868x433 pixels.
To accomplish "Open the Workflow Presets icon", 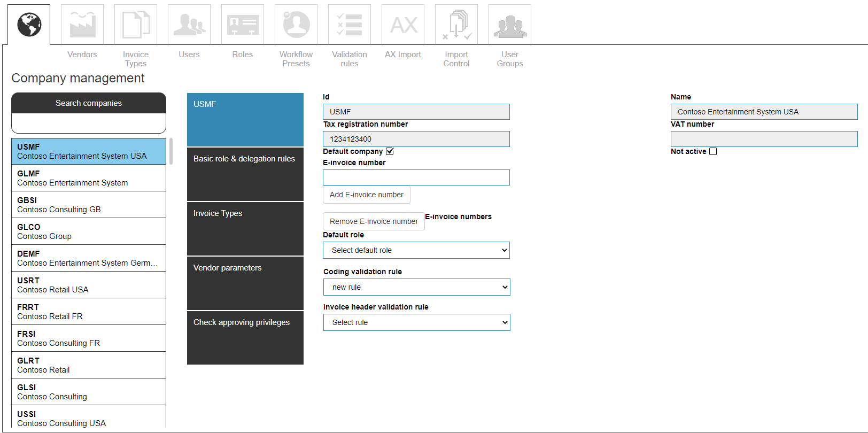I will (x=296, y=25).
